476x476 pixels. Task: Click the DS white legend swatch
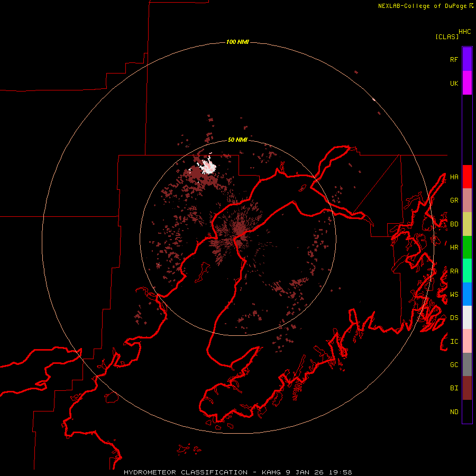(x=467, y=317)
